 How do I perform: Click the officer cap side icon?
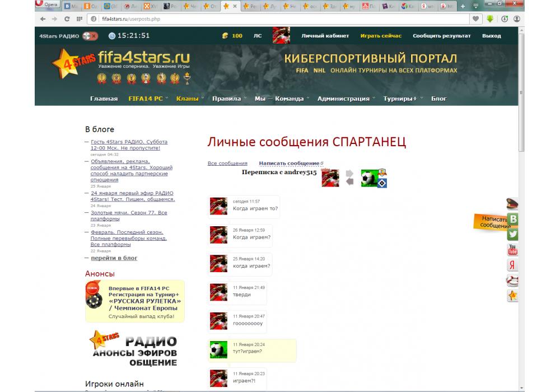pos(512,204)
